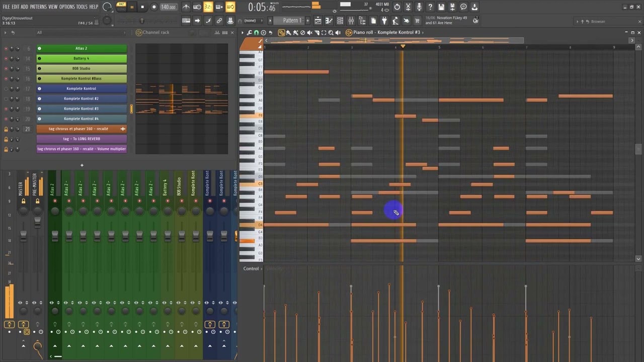
Task: Click the 140.000 tempo field
Action: tap(168, 7)
